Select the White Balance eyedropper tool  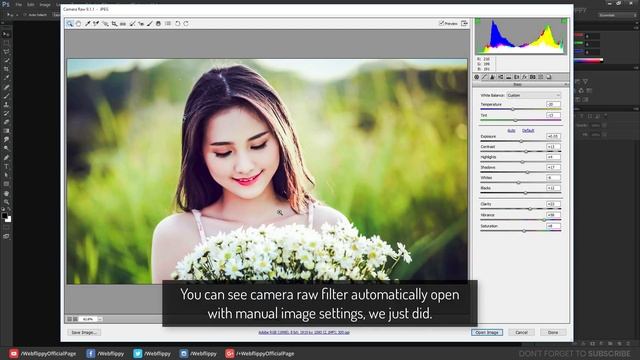(87, 24)
